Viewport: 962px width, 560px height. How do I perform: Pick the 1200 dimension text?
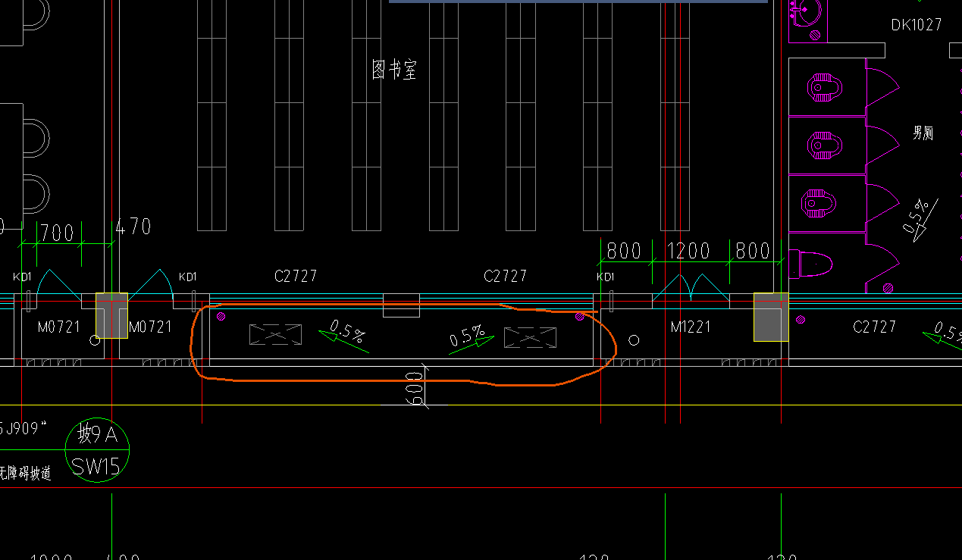688,251
